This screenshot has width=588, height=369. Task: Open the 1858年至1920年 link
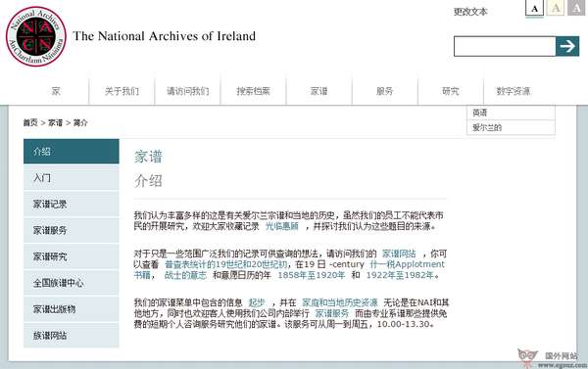pyautogui.click(x=311, y=275)
